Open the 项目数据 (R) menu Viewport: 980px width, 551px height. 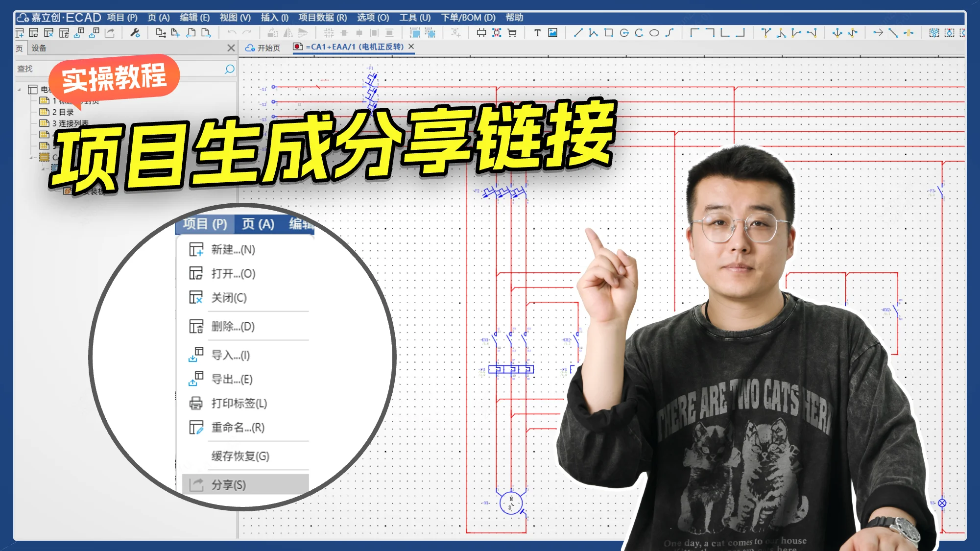click(323, 18)
